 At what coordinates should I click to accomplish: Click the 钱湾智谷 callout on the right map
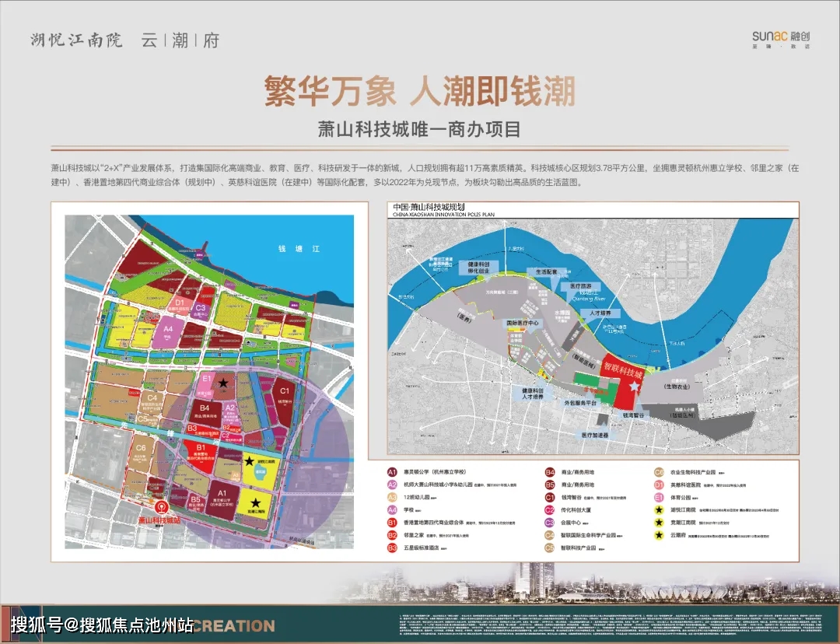coord(633,415)
